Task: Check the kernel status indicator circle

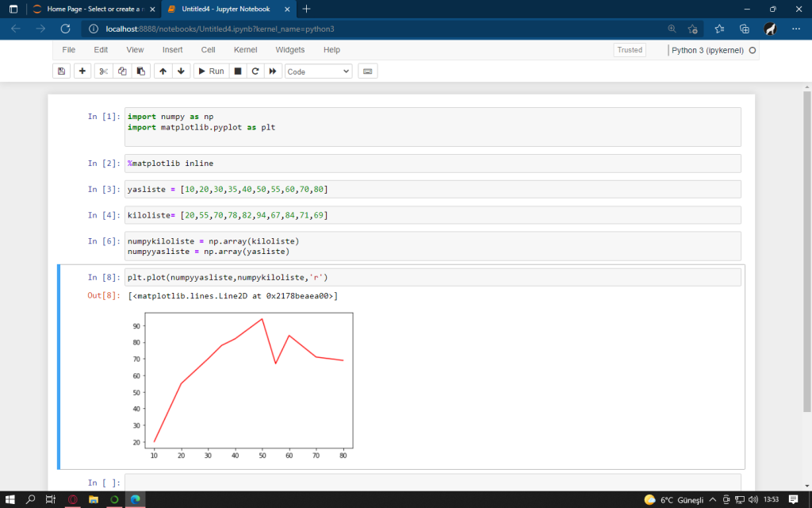Action: pos(753,49)
